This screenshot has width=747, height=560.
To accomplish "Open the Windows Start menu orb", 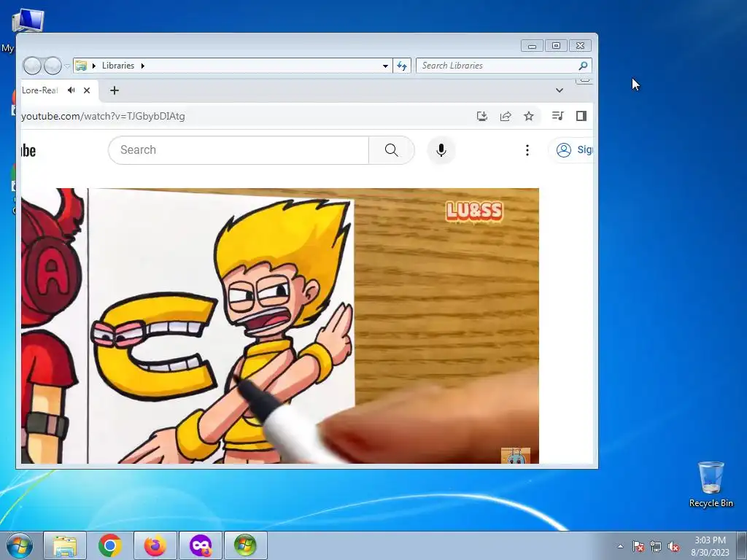I will point(20,545).
